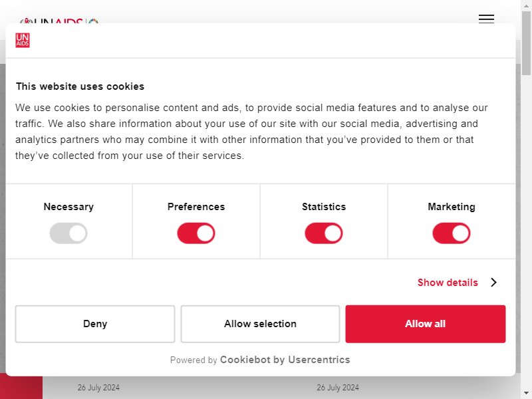Toggle the Necessary cookies switch
Image resolution: width=532 pixels, height=399 pixels.
click(68, 233)
